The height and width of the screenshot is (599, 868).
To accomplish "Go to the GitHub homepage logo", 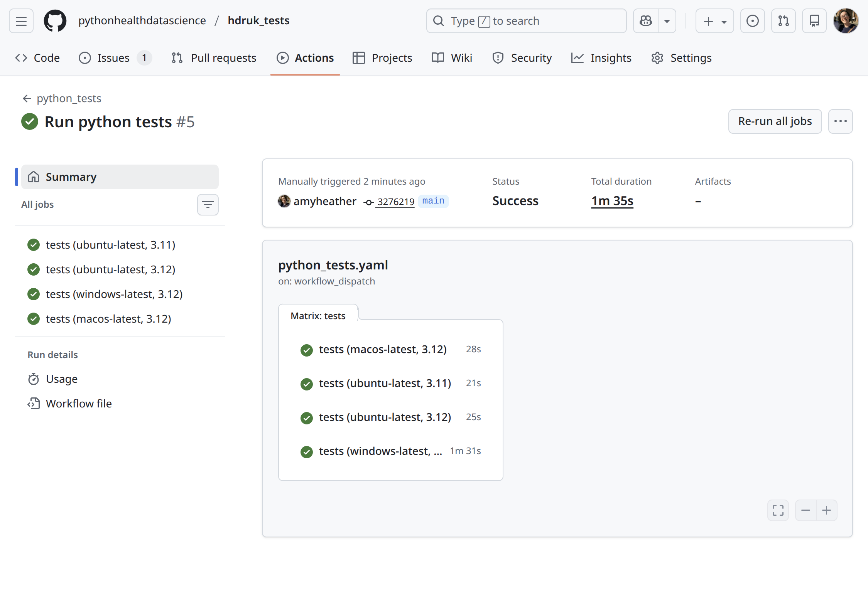I will (x=55, y=21).
